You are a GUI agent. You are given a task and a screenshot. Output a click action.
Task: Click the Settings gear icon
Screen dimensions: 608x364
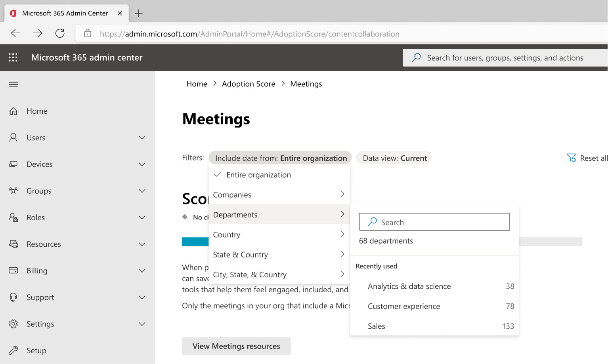13,324
